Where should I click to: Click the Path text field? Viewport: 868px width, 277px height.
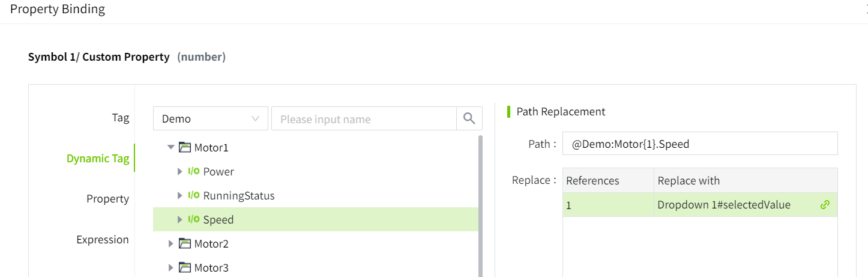[699, 144]
